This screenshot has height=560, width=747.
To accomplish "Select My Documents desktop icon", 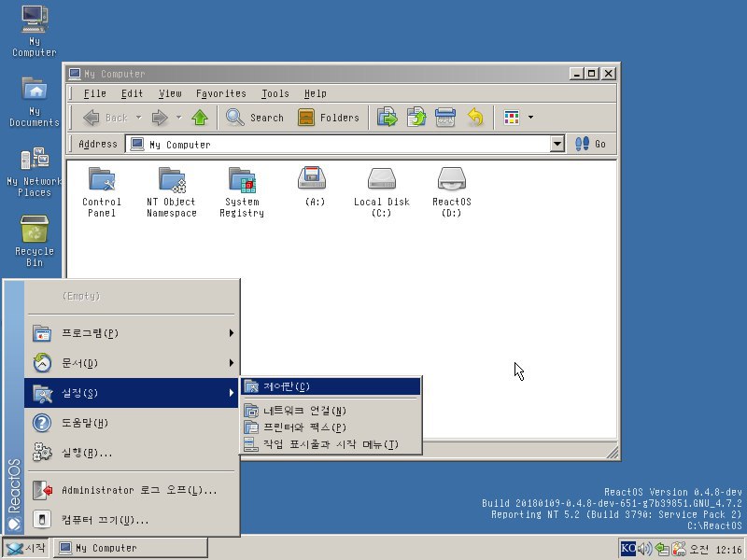I will coord(35,102).
